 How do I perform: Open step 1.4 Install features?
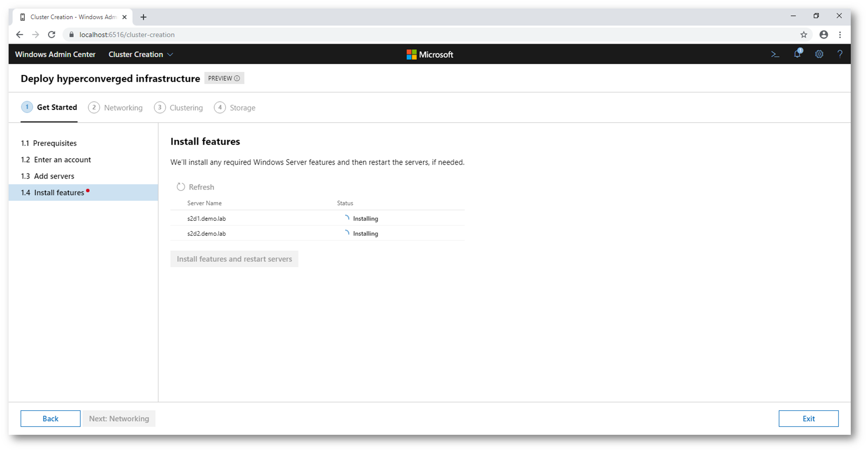coord(83,192)
